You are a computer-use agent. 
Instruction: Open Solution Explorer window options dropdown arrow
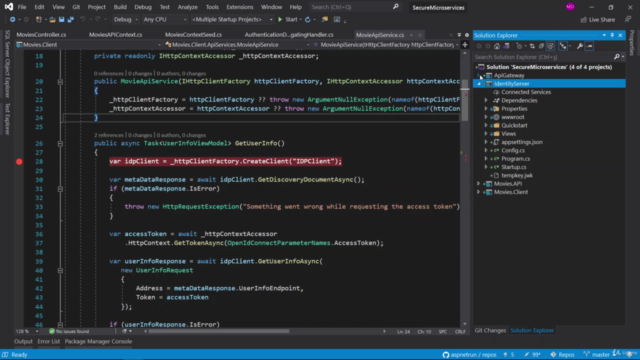coord(604,36)
